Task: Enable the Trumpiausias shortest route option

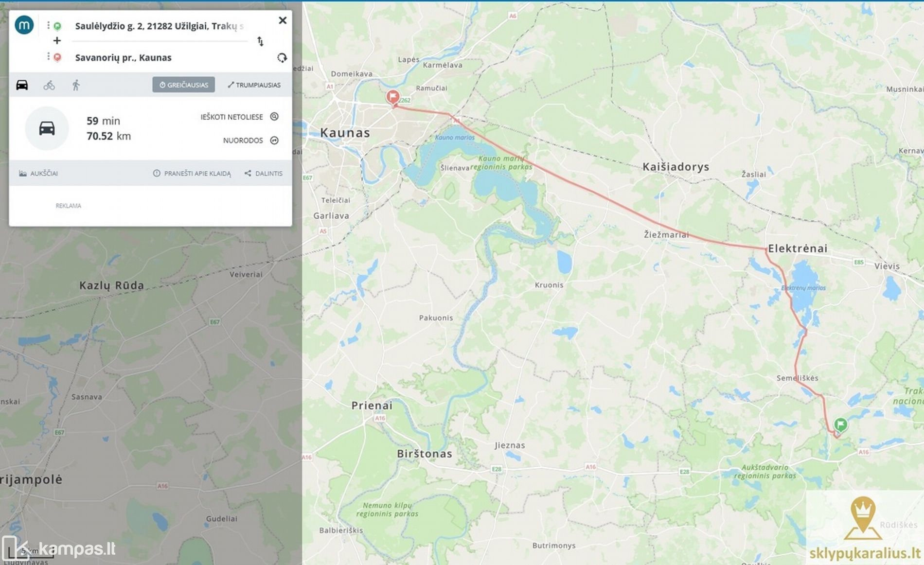Action: [254, 85]
